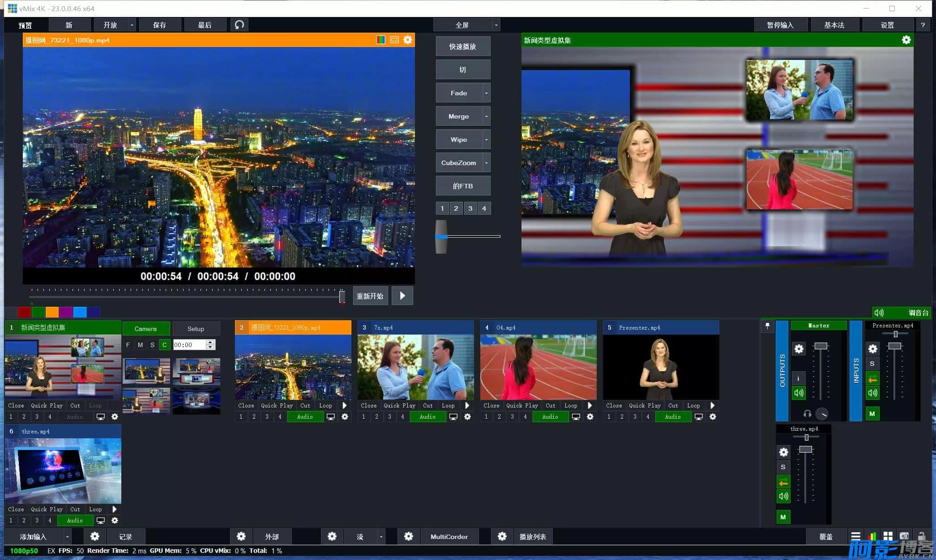Toggle Solo on Presenter.mp4 mixer channel

(x=872, y=364)
